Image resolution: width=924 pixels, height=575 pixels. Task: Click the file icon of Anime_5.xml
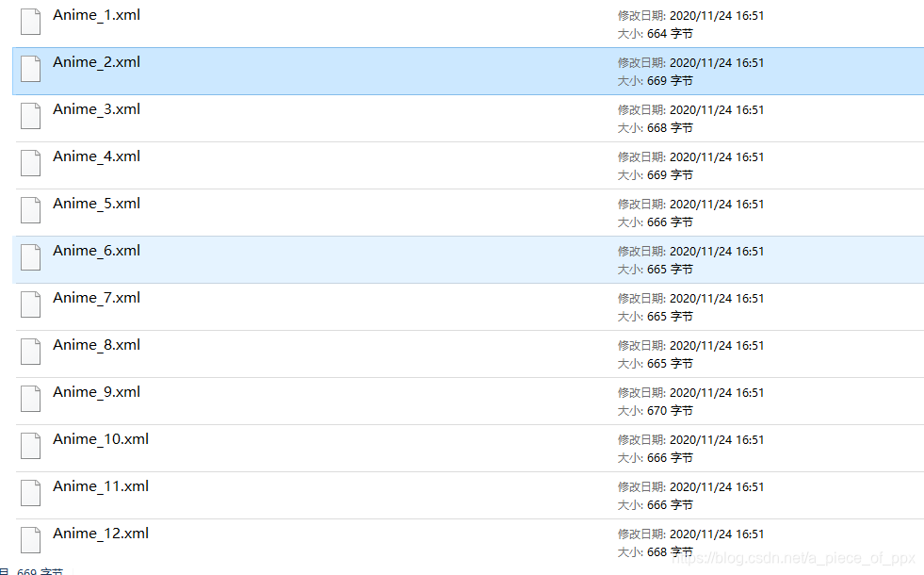point(31,210)
